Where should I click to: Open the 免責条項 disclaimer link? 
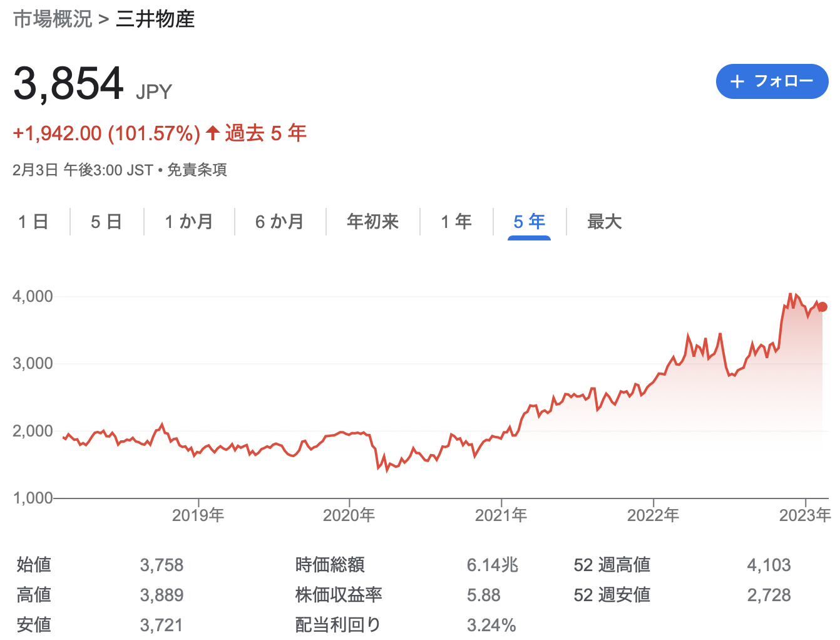point(197,170)
